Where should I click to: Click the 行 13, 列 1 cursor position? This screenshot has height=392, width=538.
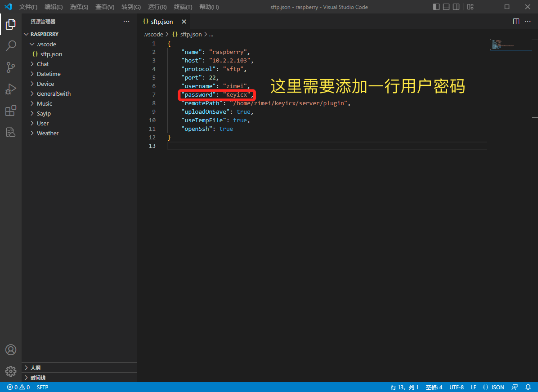(x=404, y=387)
